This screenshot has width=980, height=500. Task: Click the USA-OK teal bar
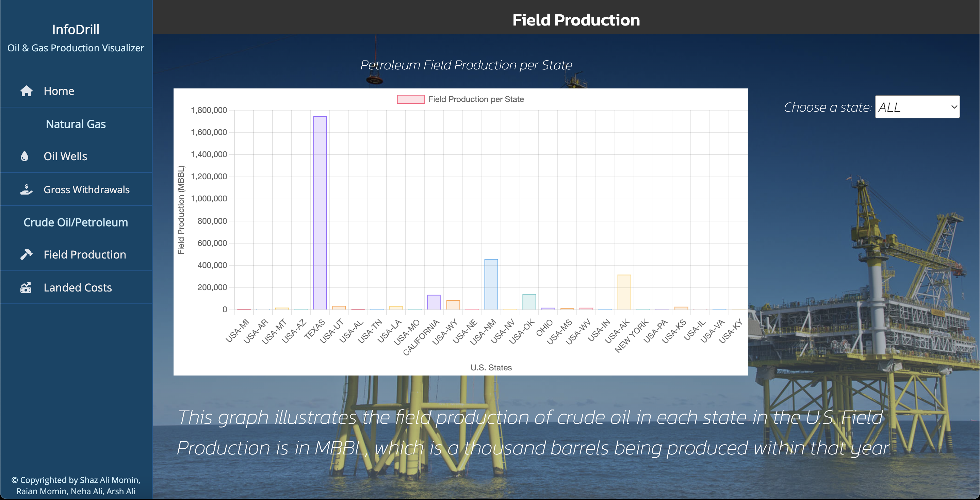(529, 301)
